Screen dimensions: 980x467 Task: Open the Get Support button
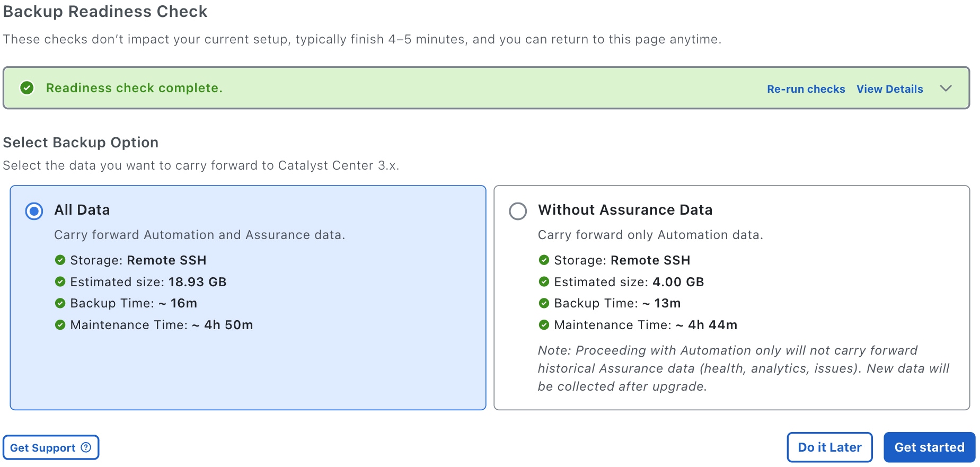(x=51, y=448)
